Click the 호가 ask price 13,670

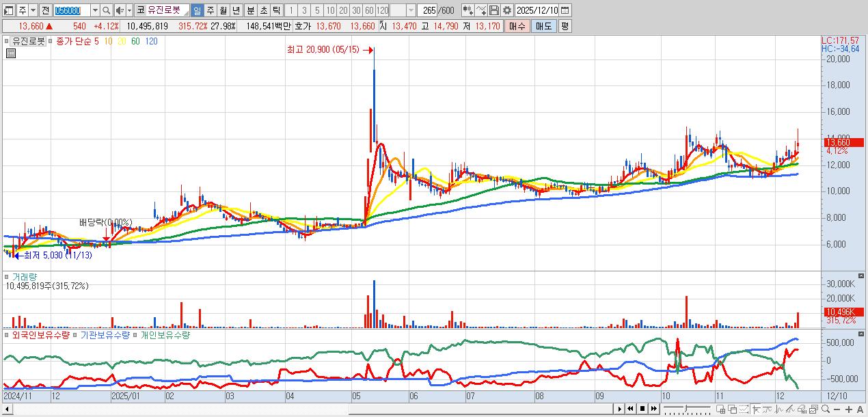328,26
